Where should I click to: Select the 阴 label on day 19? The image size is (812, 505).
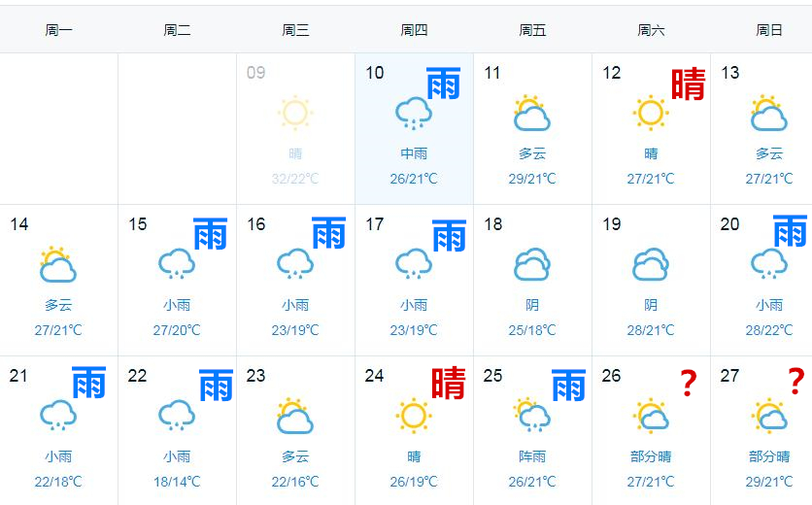[x=651, y=305]
